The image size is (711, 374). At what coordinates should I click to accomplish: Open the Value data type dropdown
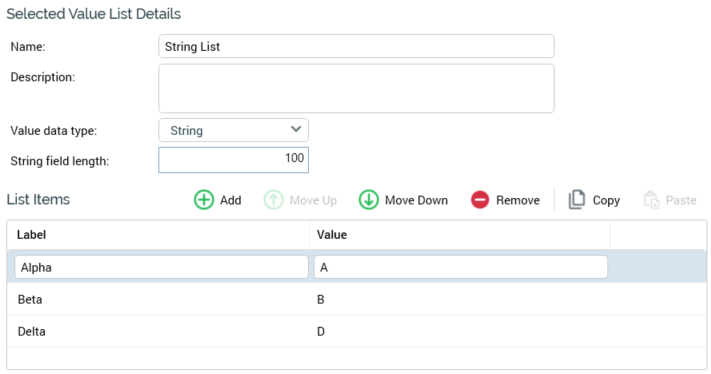(234, 131)
